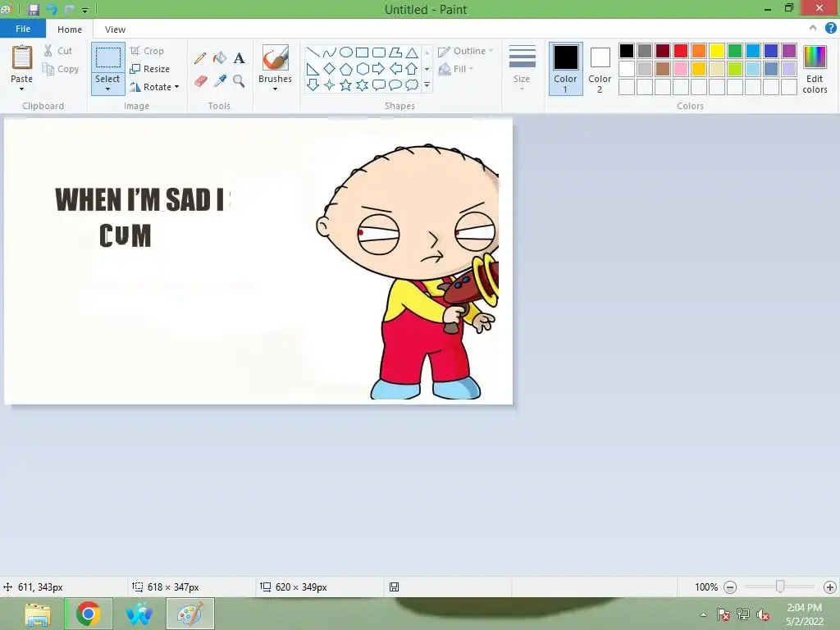
Task: Click the zoom slider handle
Action: tap(780, 587)
